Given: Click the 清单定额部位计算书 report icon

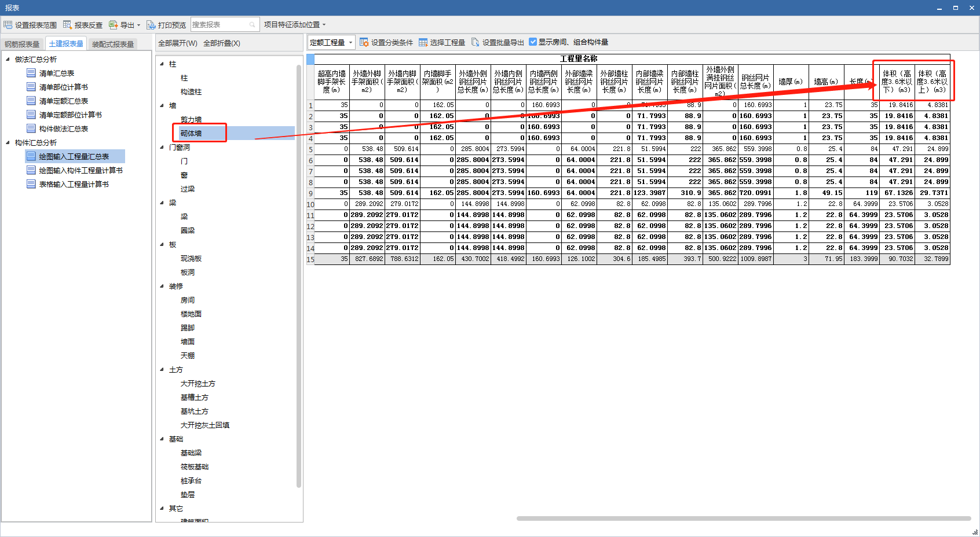Looking at the screenshot, I should (x=31, y=115).
